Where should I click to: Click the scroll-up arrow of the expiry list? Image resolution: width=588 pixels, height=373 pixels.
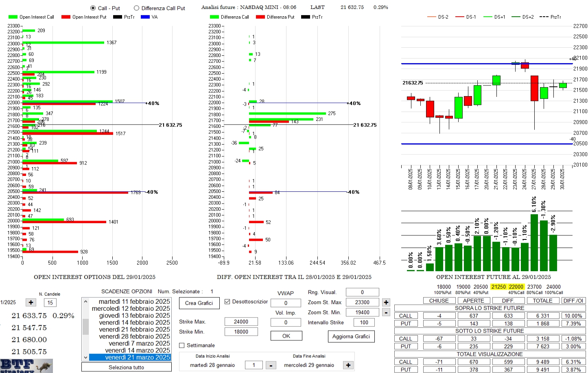coord(85,302)
